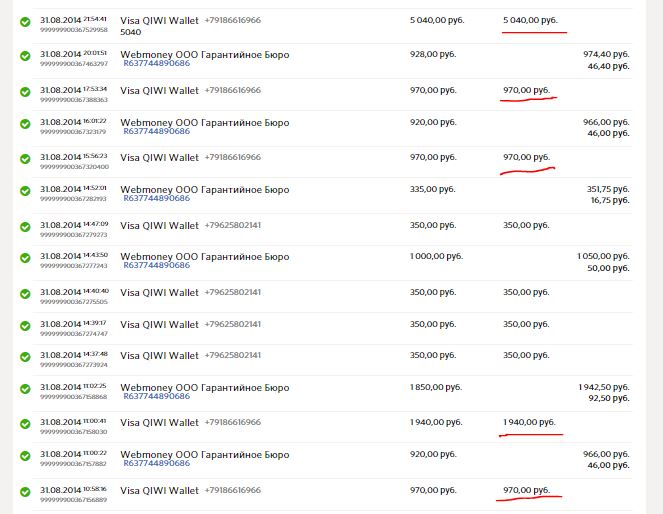Click the green checkmark of the 21:54:41 transaction
This screenshot has width=663, height=514.
coord(25,25)
